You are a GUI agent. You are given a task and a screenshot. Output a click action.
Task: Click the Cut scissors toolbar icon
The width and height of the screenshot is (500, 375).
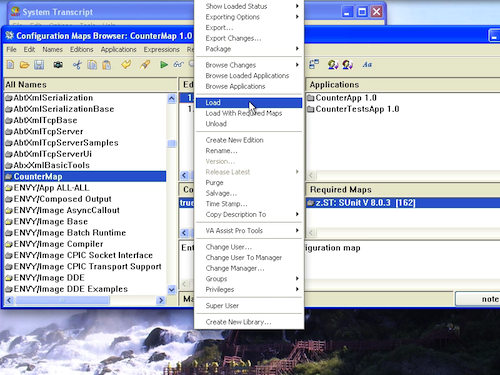pyautogui.click(x=77, y=65)
